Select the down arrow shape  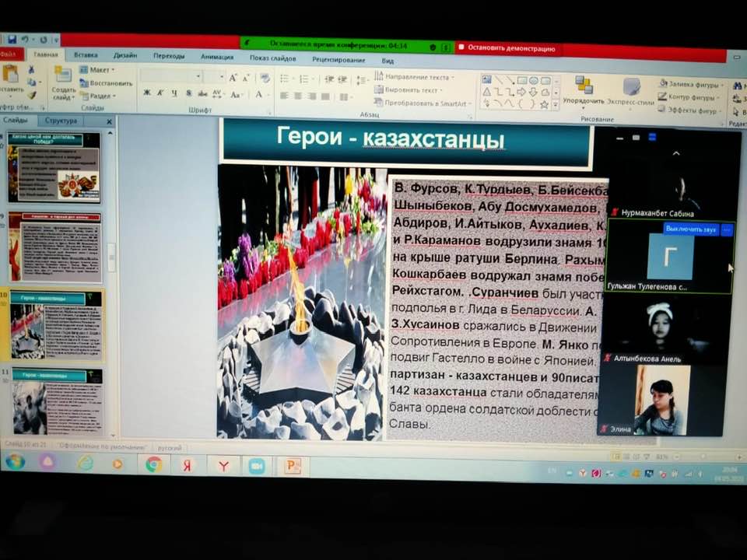point(534,93)
